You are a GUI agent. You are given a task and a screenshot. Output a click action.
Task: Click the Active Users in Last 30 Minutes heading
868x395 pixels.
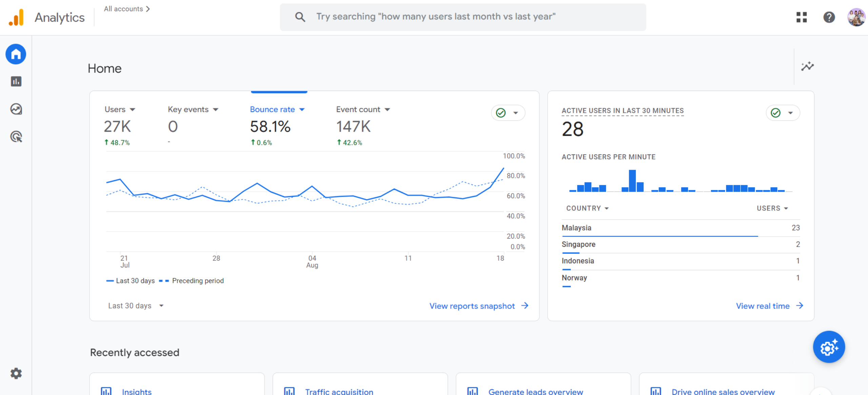[623, 111]
